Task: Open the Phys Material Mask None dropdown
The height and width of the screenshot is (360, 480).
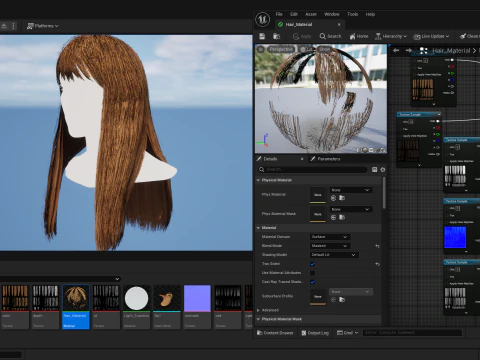Action: pyautogui.click(x=351, y=209)
